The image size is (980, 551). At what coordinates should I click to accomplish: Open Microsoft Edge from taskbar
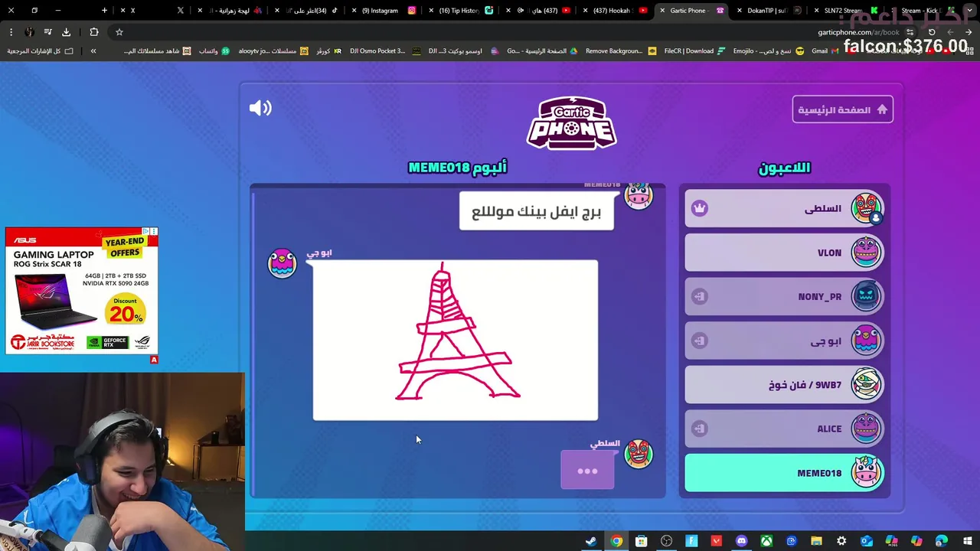point(941,541)
